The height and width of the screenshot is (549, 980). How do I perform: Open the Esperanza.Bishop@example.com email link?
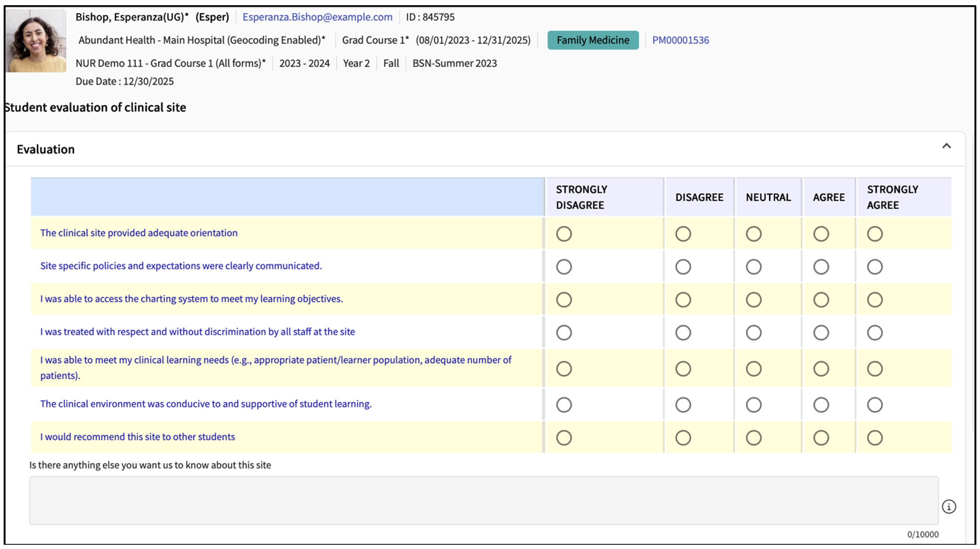[x=317, y=17]
